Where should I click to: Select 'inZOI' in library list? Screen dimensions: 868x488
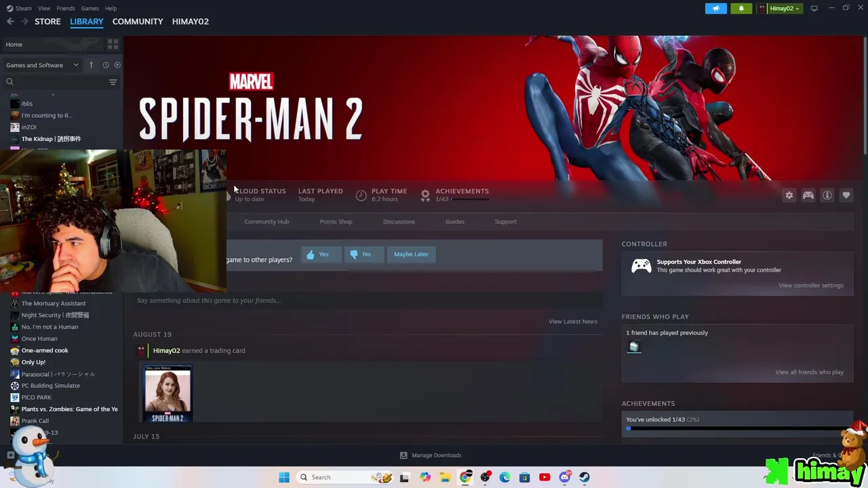(x=28, y=127)
